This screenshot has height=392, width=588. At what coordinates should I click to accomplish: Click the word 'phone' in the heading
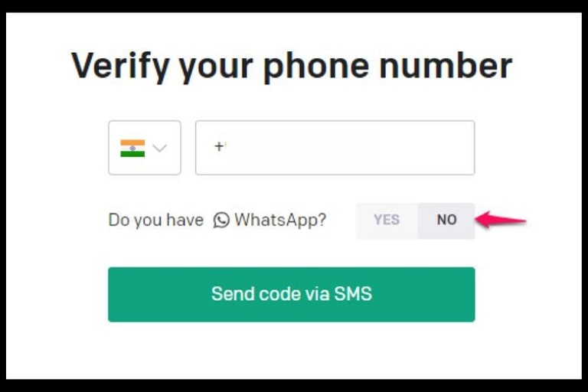(316, 66)
